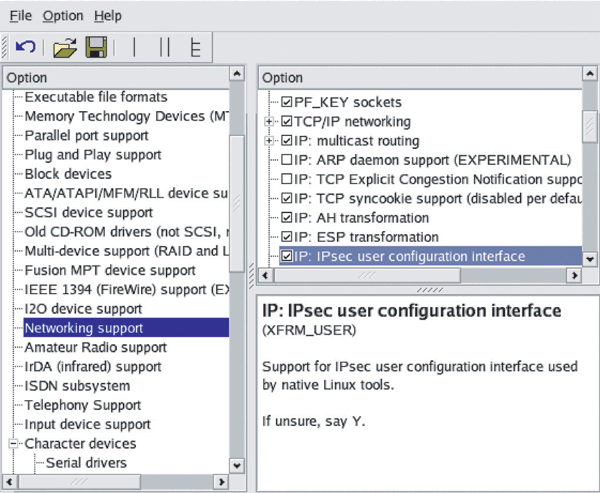Viewport: 600px width, 493px height.
Task: Click the left panel's vertical scrollbar down arrow
Action: point(237,464)
